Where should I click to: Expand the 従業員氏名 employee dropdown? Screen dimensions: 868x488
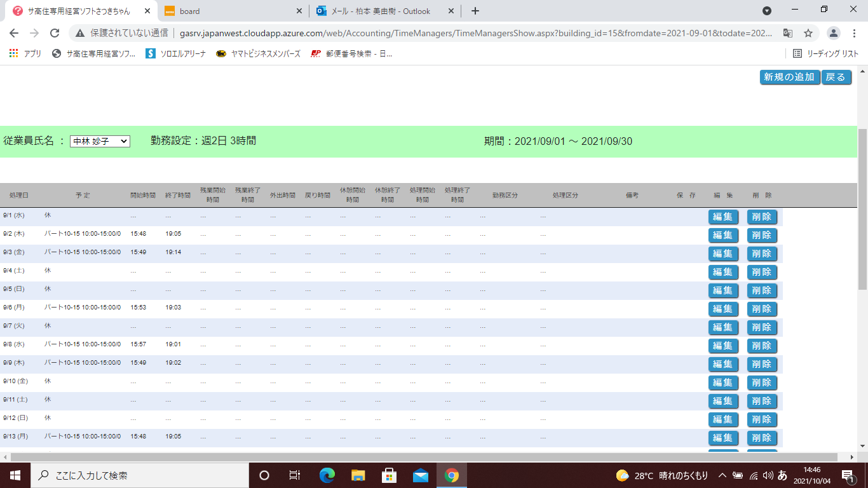click(100, 141)
